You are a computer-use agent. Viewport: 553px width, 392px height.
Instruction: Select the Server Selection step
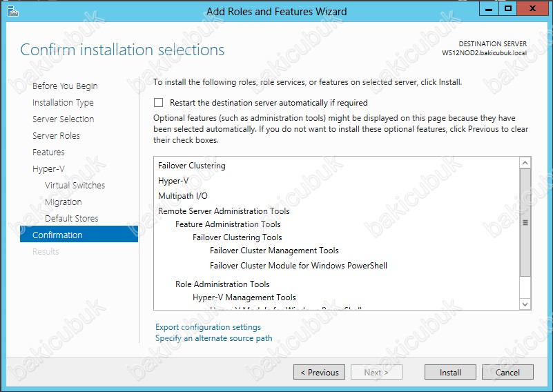coord(63,119)
